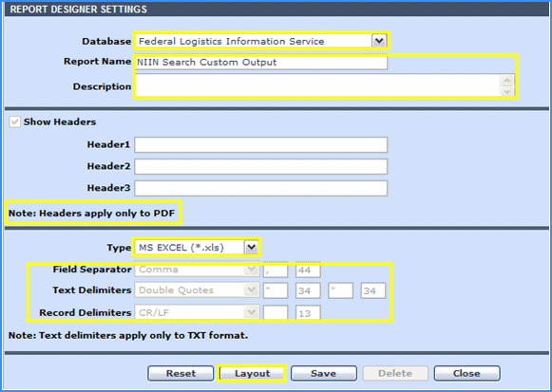Toggle the Show Headers checkbox
Image resolution: width=552 pixels, height=392 pixels.
pyautogui.click(x=14, y=122)
